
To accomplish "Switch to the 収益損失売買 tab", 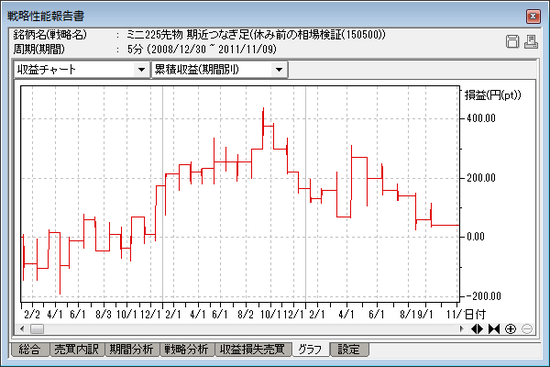I will point(253,349).
